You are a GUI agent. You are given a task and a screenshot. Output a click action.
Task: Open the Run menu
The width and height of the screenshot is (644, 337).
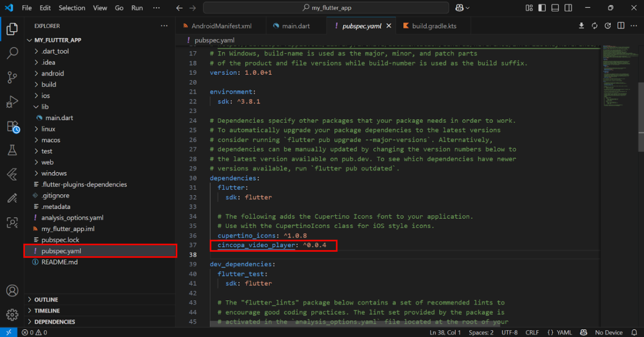coord(137,8)
